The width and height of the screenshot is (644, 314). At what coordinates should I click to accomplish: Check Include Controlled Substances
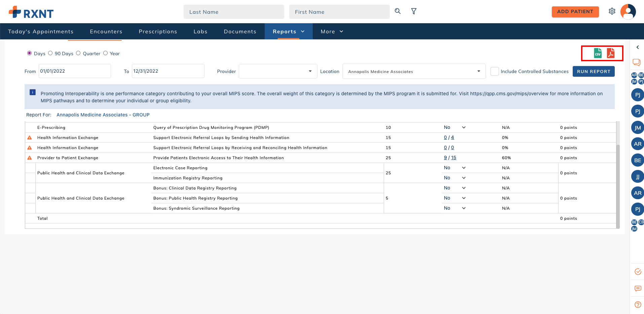coord(494,71)
